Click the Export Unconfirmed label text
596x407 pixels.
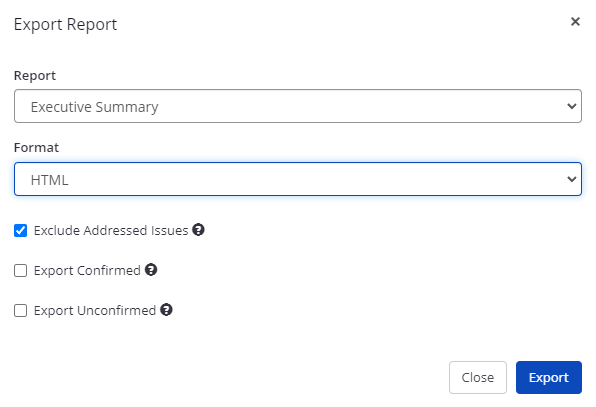coord(95,310)
